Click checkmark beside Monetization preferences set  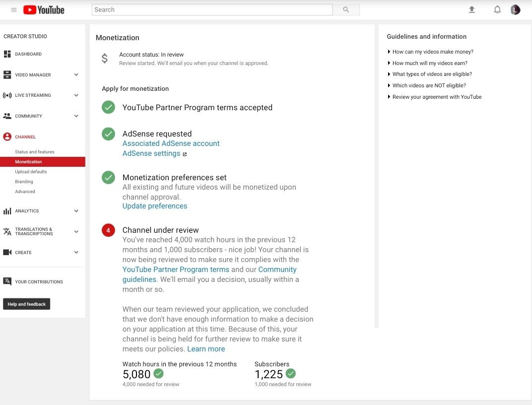[108, 177]
